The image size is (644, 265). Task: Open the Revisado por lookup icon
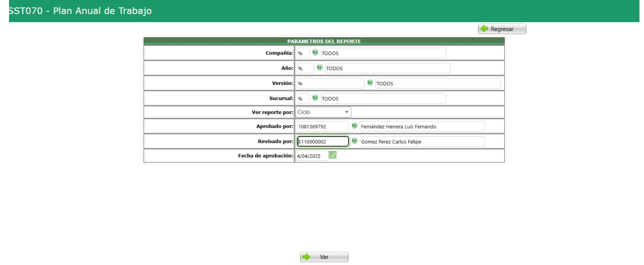click(x=354, y=141)
